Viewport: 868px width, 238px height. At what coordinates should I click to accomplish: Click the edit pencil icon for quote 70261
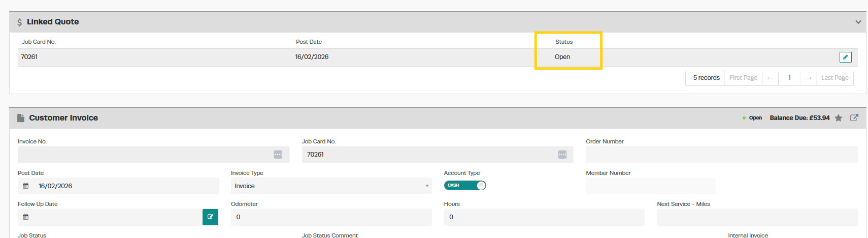pos(845,57)
